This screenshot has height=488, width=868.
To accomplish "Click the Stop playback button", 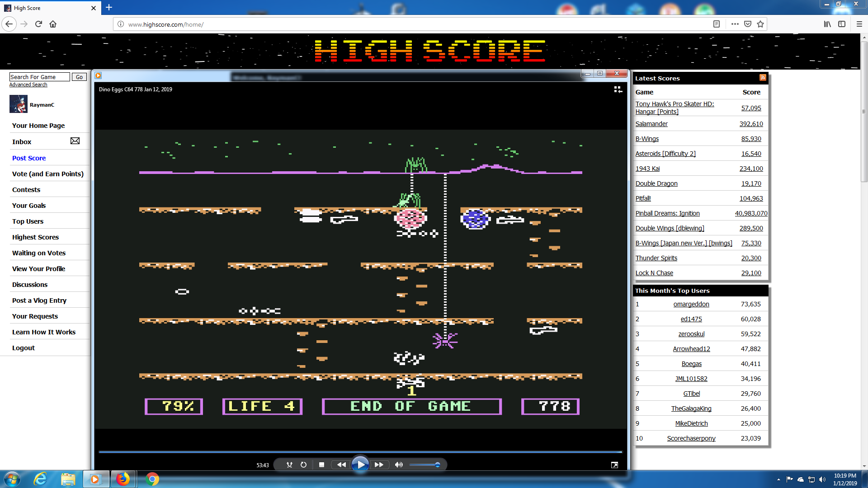I will 321,465.
